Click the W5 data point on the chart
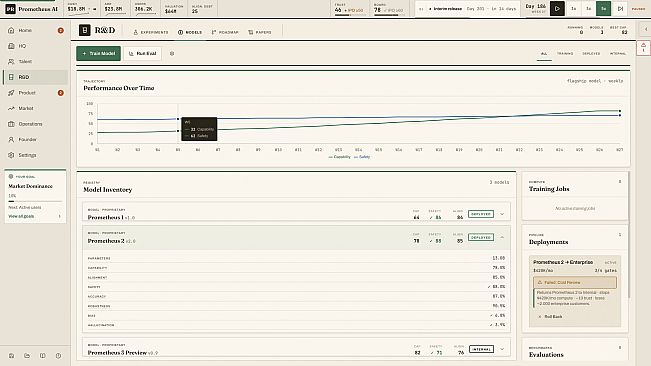Screen dimensions: 651x366 [x=178, y=119]
